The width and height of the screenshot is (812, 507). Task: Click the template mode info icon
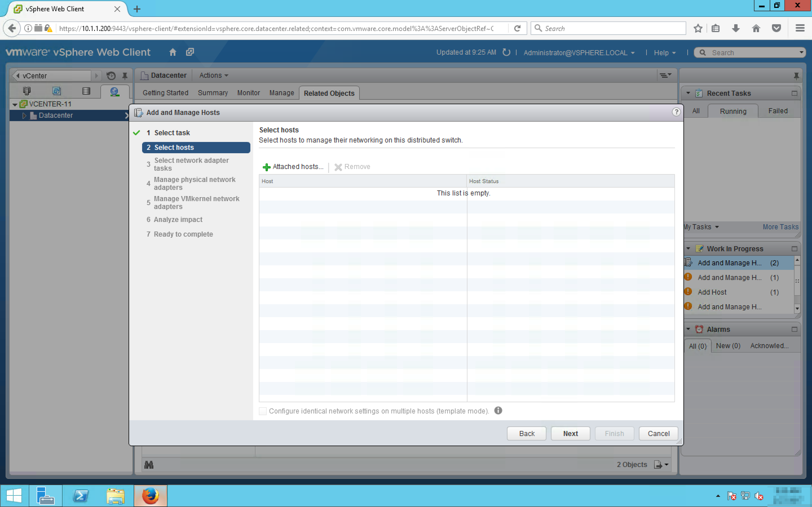click(x=498, y=410)
